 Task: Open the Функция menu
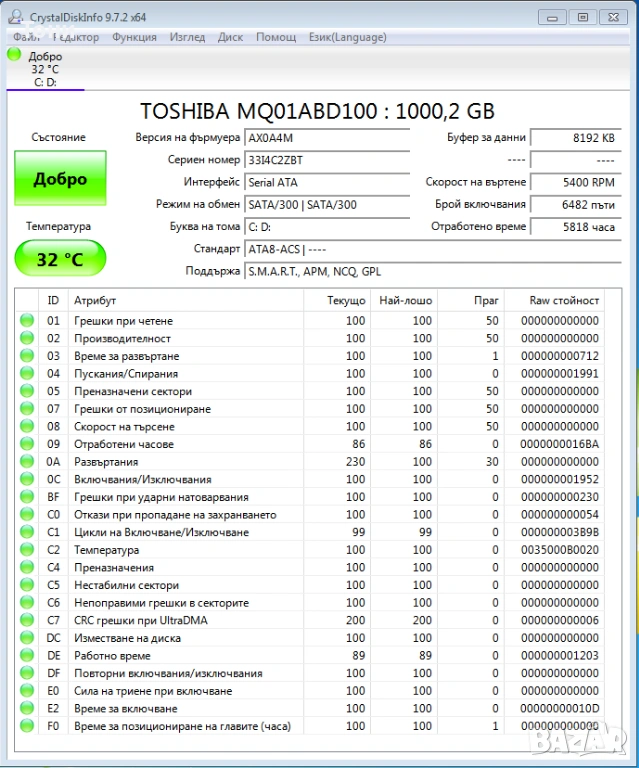[134, 37]
